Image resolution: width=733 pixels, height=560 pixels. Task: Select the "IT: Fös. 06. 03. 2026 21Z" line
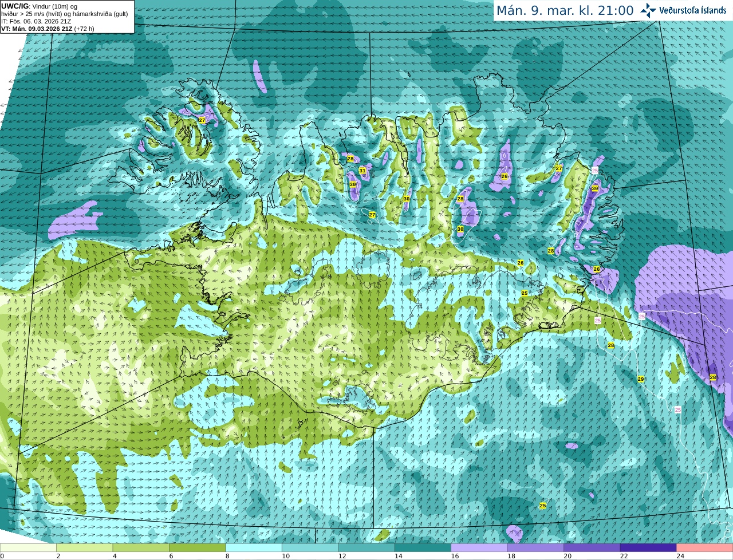click(x=36, y=21)
